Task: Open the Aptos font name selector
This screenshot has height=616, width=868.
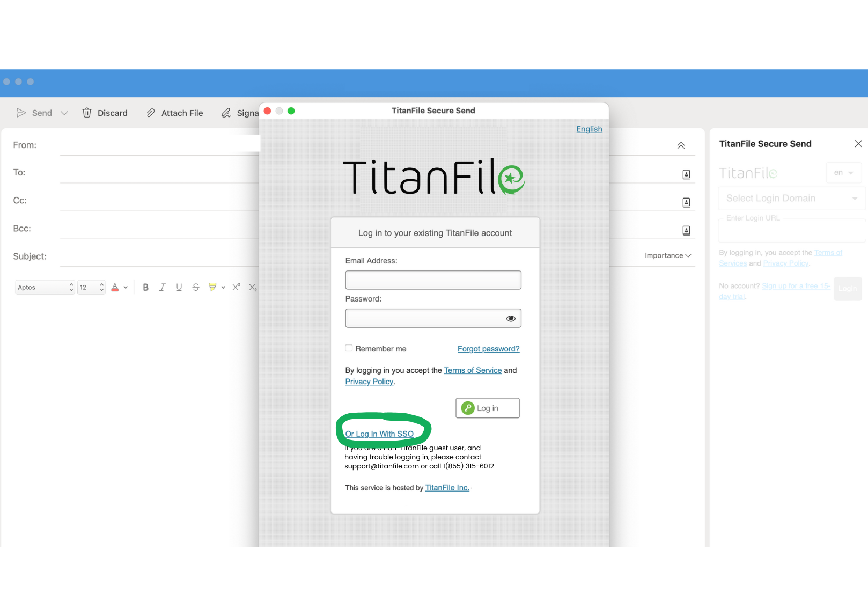Action: [45, 288]
